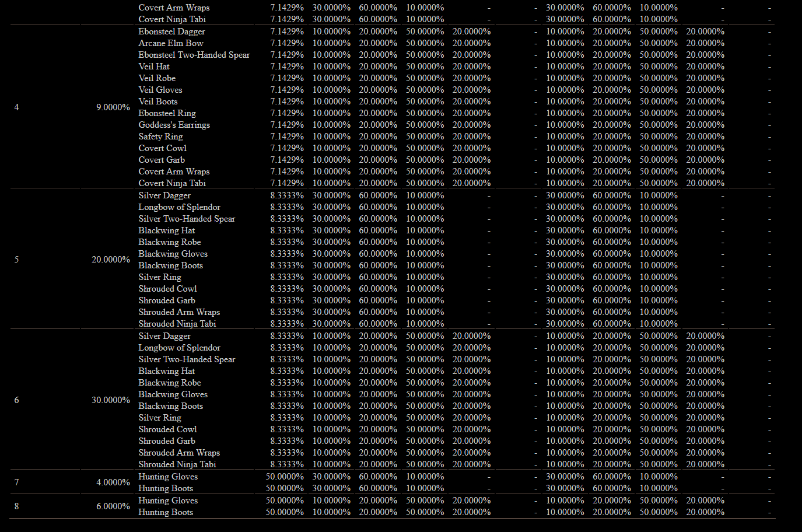This screenshot has height=532, width=802.
Task: Select the Ebonsteel Ring item
Action: click(x=167, y=113)
